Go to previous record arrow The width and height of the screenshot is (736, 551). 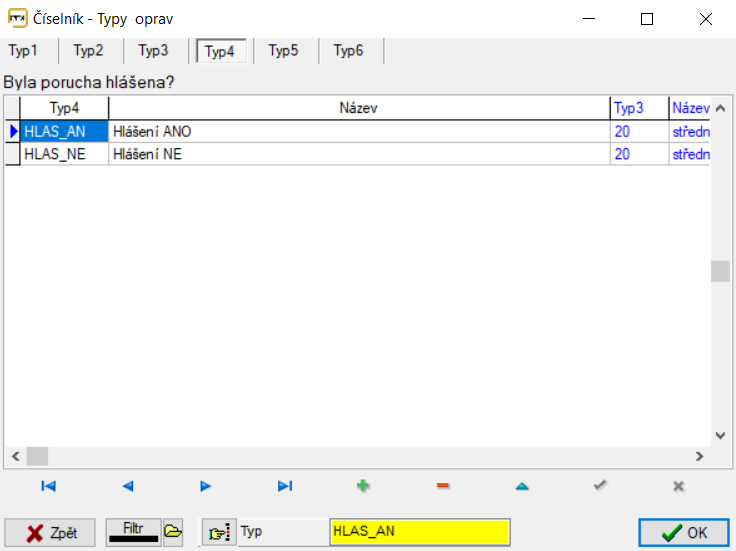pos(128,486)
